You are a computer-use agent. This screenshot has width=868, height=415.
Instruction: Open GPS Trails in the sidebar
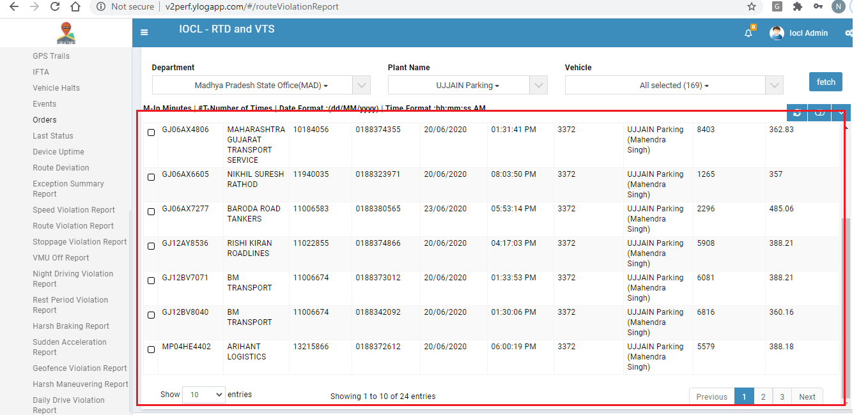51,56
